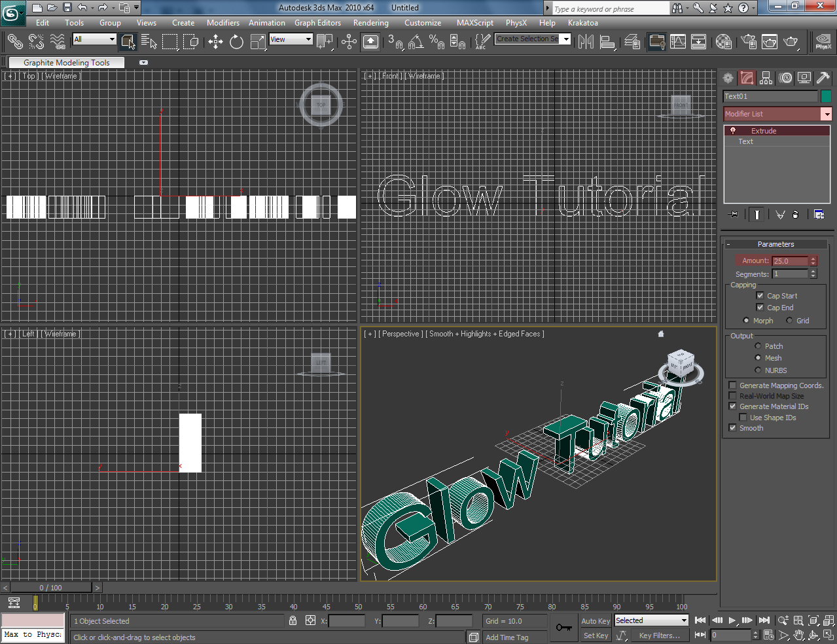The image size is (837, 644).
Task: Click the Remove Modifier trash icon
Action: (x=796, y=214)
